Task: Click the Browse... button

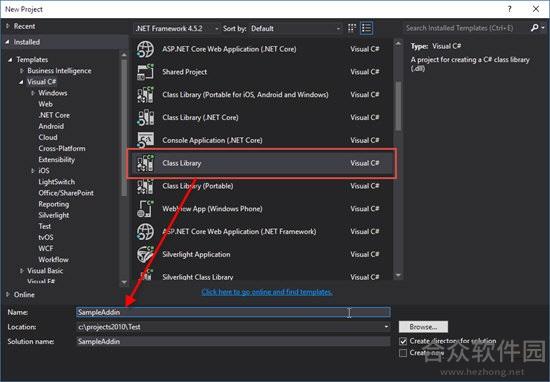Action: (423, 327)
